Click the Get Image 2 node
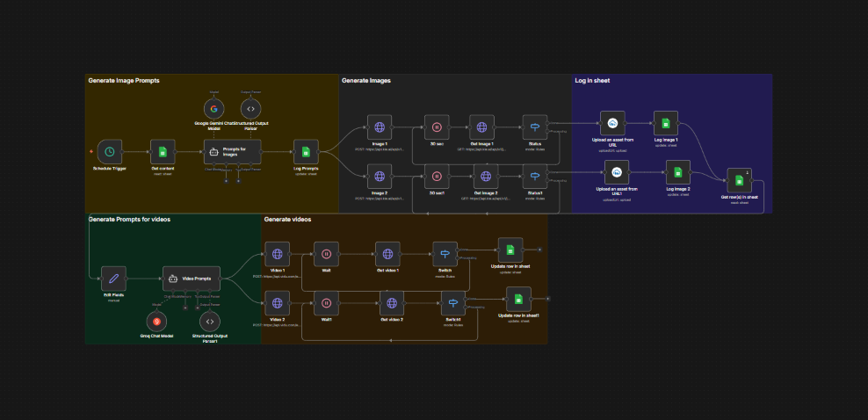The width and height of the screenshot is (868, 420). pos(486,176)
